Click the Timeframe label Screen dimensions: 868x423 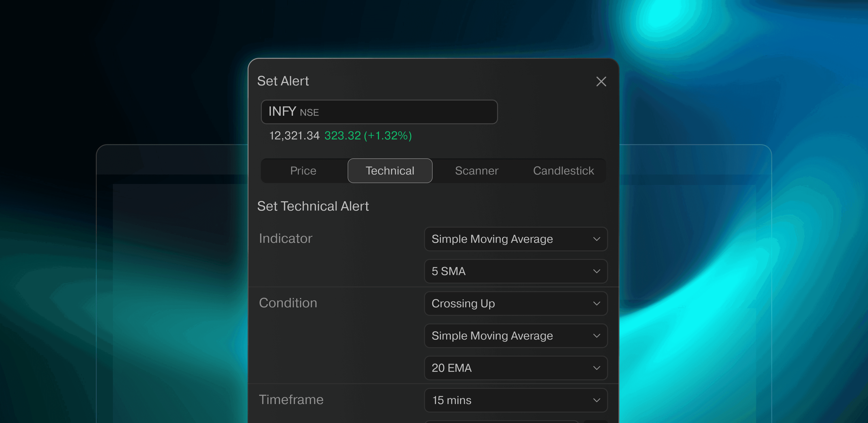291,400
